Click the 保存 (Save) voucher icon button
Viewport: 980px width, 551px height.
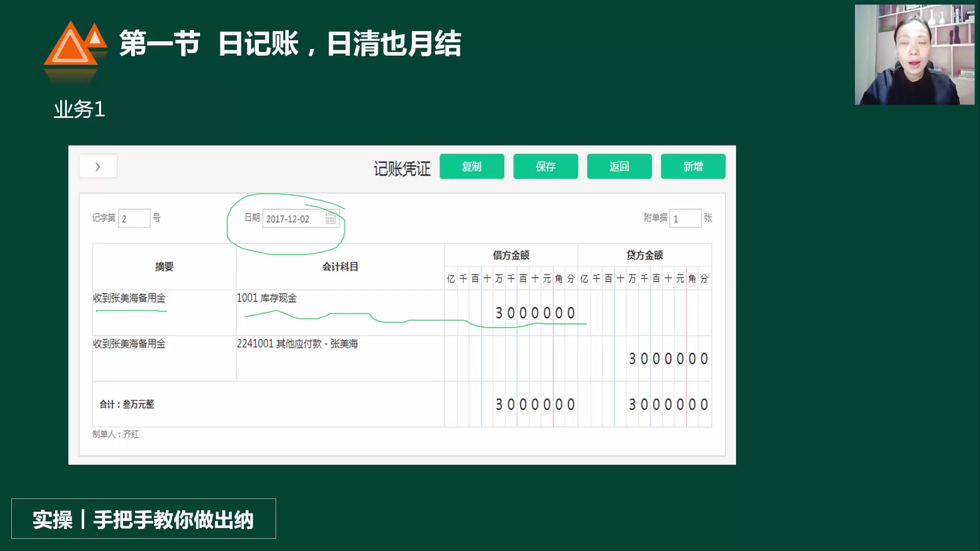[x=545, y=166]
